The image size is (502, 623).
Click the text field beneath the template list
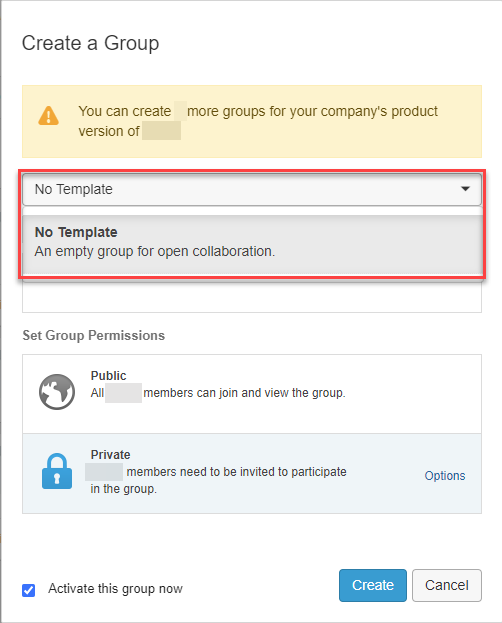point(252,297)
